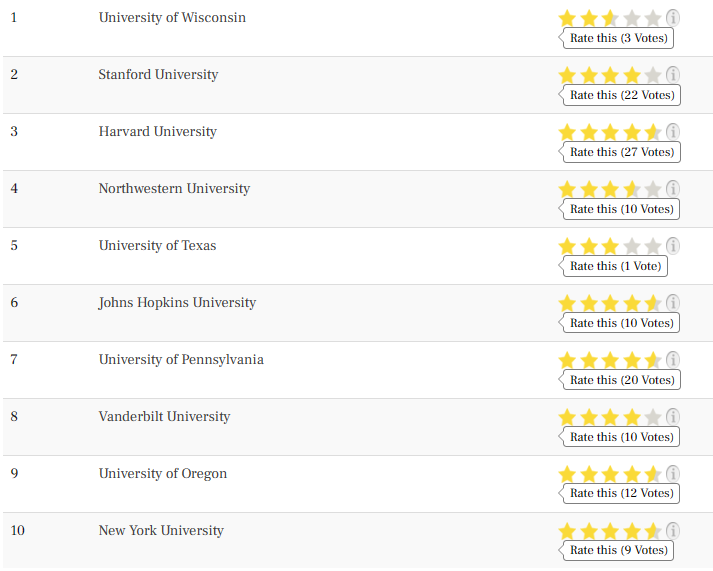Open rating info icon for Johns Hopkins University
The height and width of the screenshot is (571, 713).
click(673, 303)
